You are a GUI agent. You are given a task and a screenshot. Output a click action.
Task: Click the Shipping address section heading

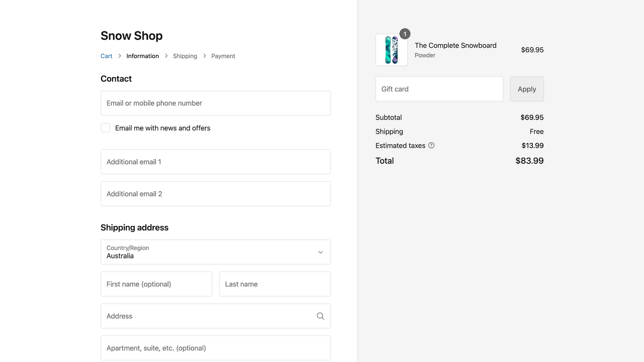tap(134, 227)
